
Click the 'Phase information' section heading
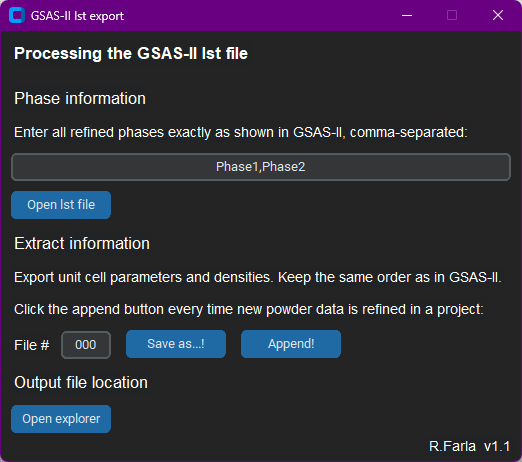coord(80,99)
